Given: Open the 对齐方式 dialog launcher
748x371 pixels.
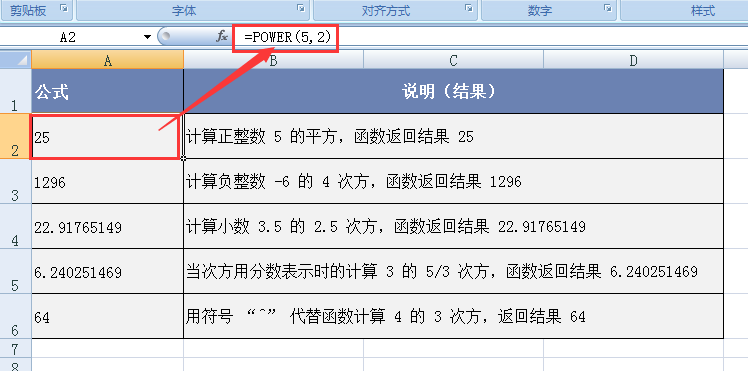Looking at the screenshot, I should [x=469, y=8].
